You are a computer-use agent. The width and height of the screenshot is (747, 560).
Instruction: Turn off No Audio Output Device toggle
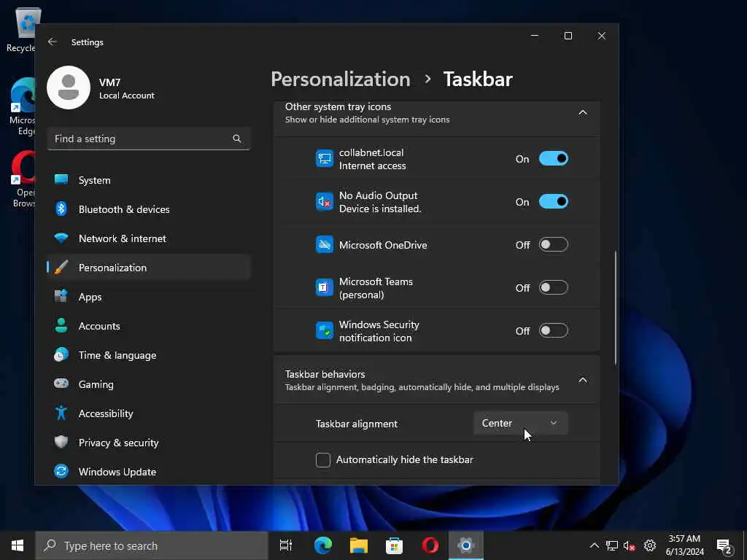tap(554, 202)
